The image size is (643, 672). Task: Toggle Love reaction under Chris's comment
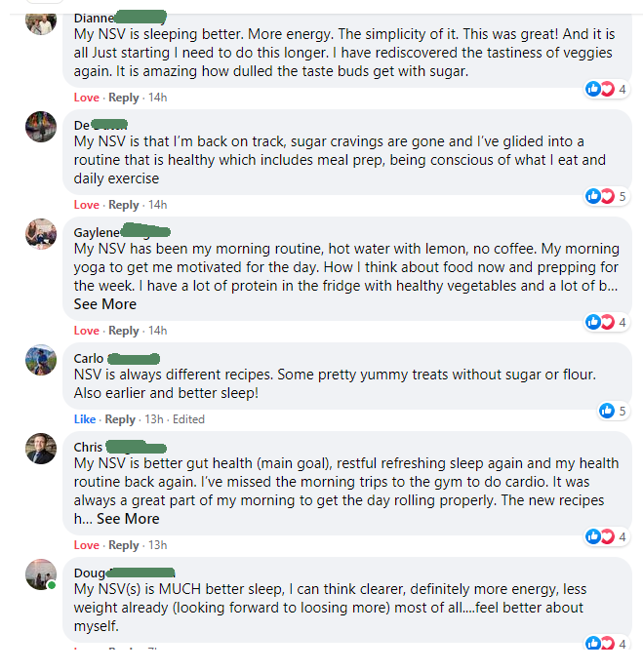click(86, 545)
